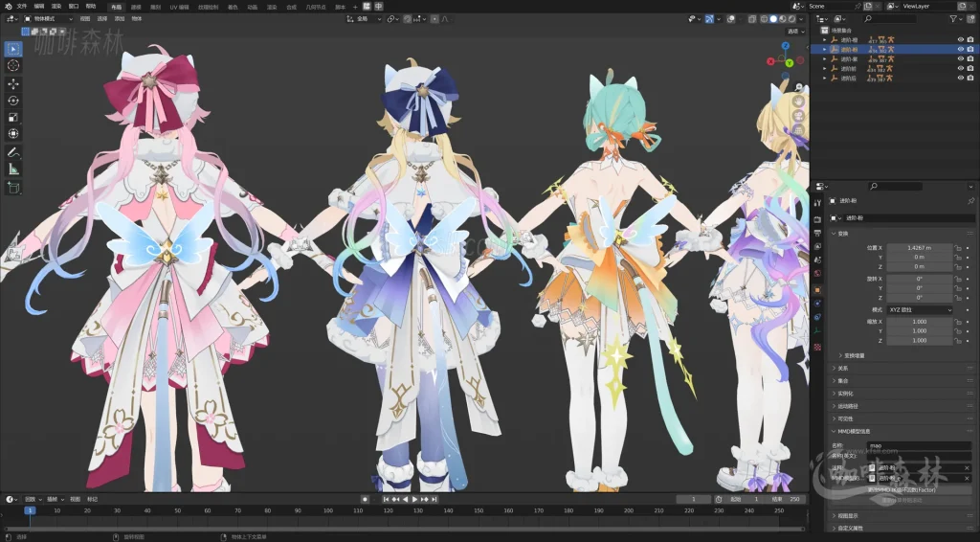Open the Object Data armature properties tab
This screenshot has width=980, height=542.
pyautogui.click(x=817, y=330)
